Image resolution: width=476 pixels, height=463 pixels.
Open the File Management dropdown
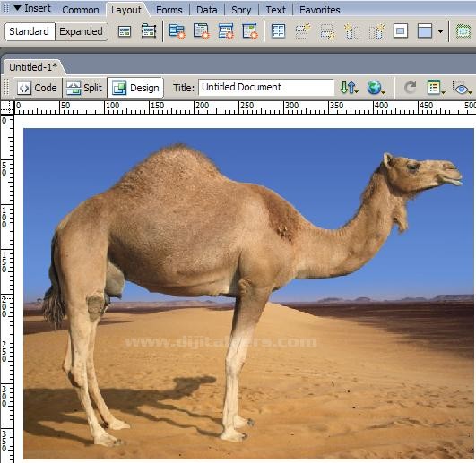coord(349,88)
